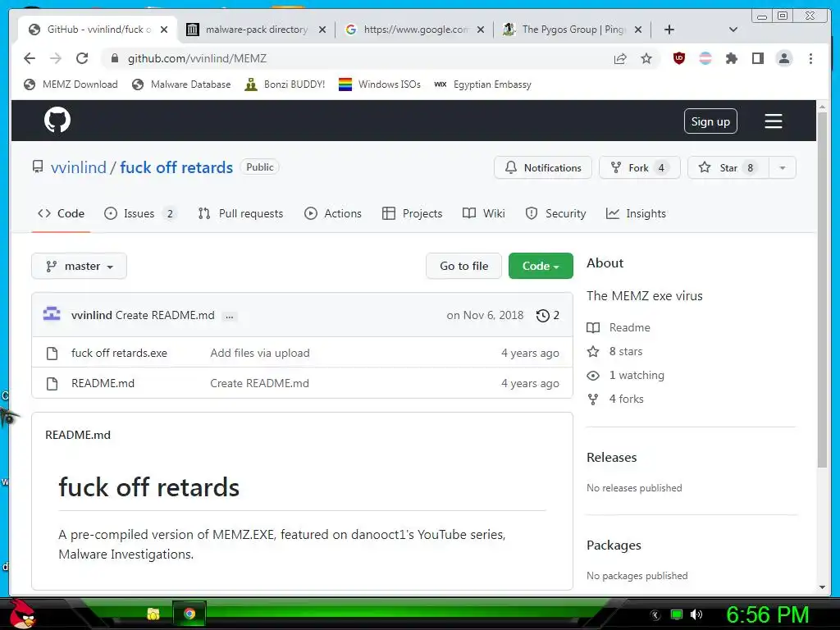Click the 1 watching link

tap(637, 375)
